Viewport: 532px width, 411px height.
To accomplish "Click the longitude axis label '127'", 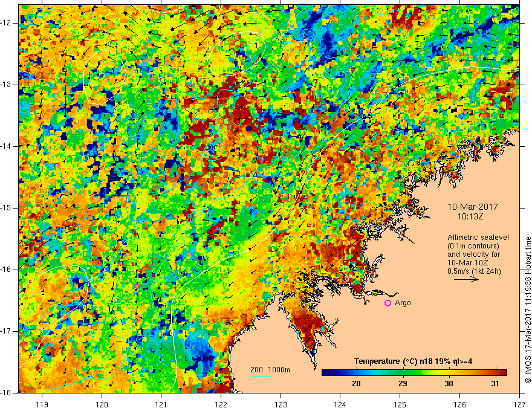I will click(x=519, y=404).
